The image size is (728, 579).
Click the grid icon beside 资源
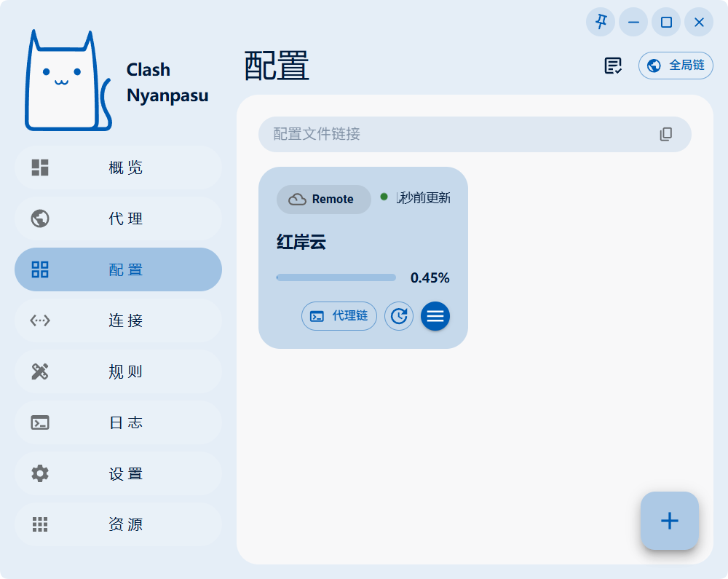[39, 524]
